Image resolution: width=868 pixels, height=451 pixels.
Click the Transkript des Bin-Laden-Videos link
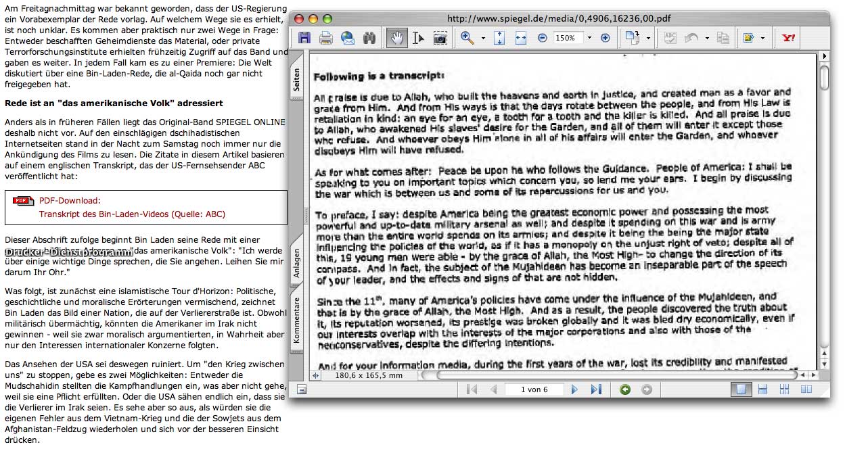tap(132, 214)
